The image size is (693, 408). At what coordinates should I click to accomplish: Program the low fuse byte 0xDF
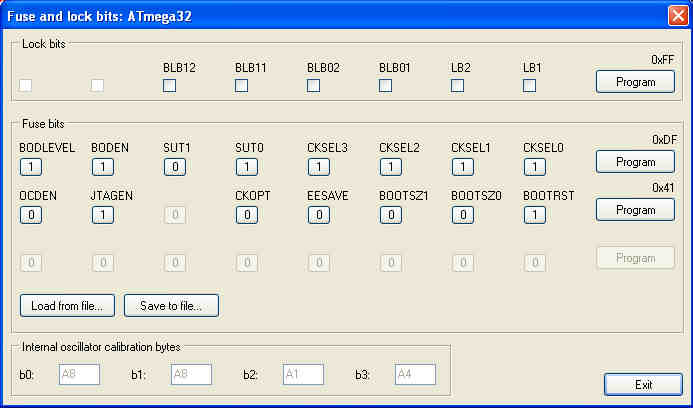tap(636, 162)
